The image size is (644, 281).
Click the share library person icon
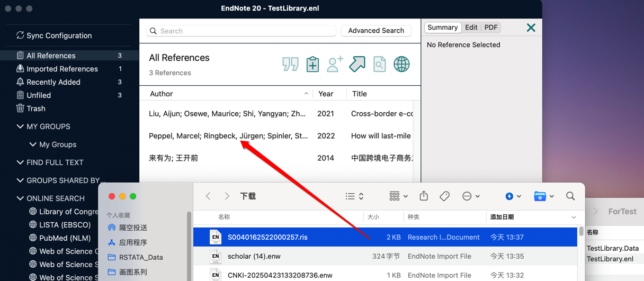click(335, 64)
